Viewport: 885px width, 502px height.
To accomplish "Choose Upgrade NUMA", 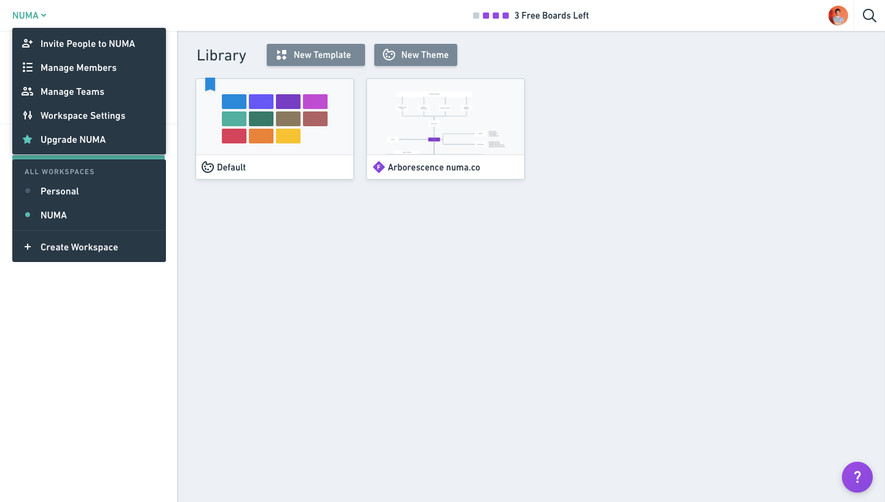I will [x=89, y=139].
